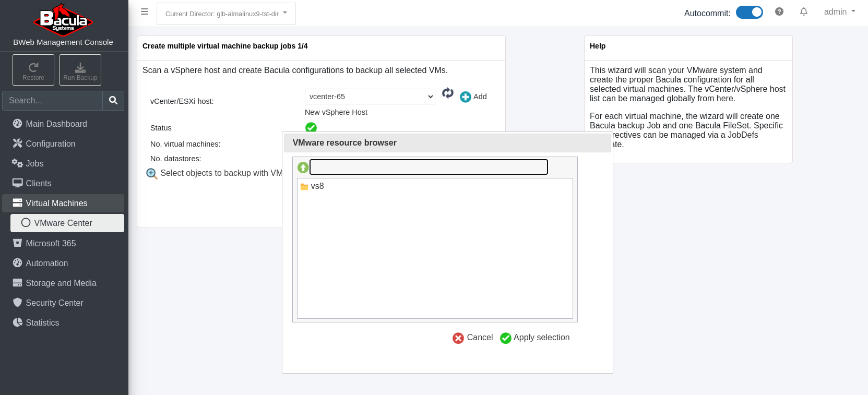Click the Statistics pie chart icon

(x=17, y=322)
